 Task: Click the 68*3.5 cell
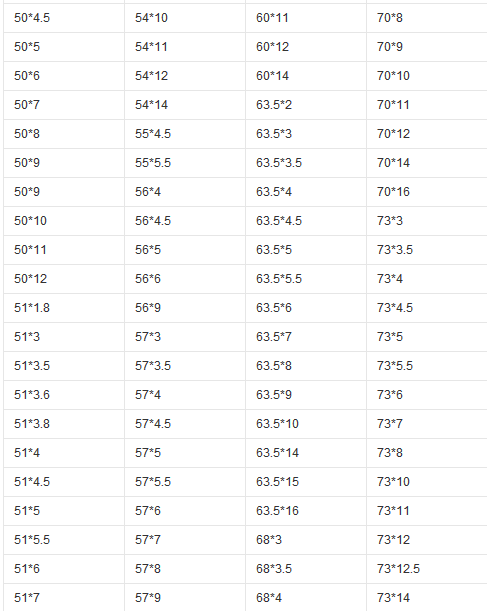(x=306, y=569)
